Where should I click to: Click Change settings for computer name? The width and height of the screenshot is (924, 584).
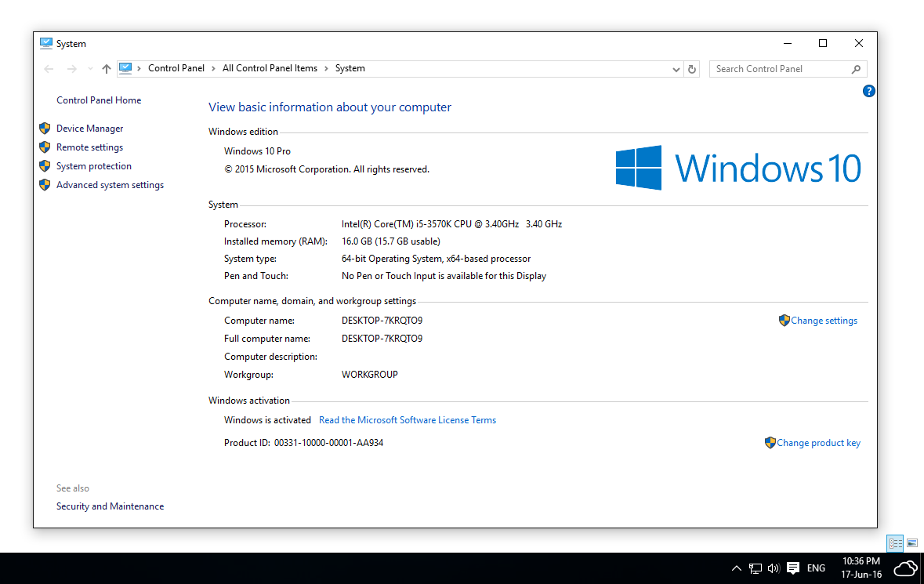click(x=824, y=321)
